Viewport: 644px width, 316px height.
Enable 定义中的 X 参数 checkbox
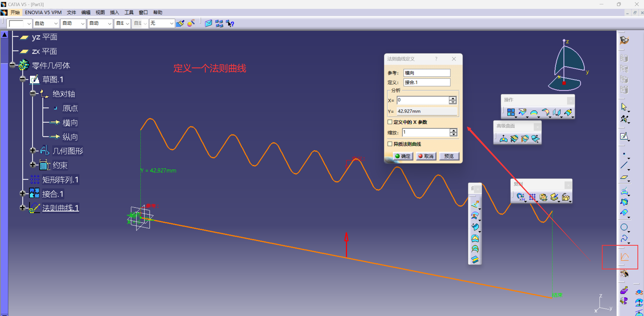click(x=390, y=122)
